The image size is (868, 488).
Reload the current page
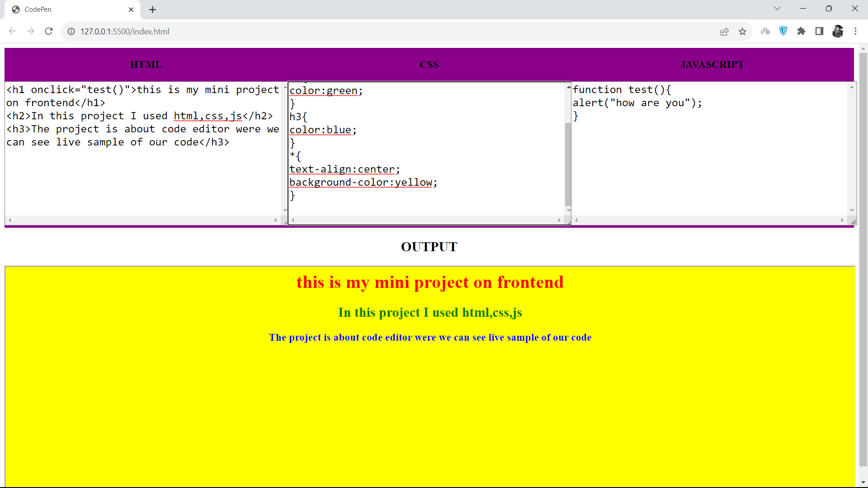[x=48, y=31]
